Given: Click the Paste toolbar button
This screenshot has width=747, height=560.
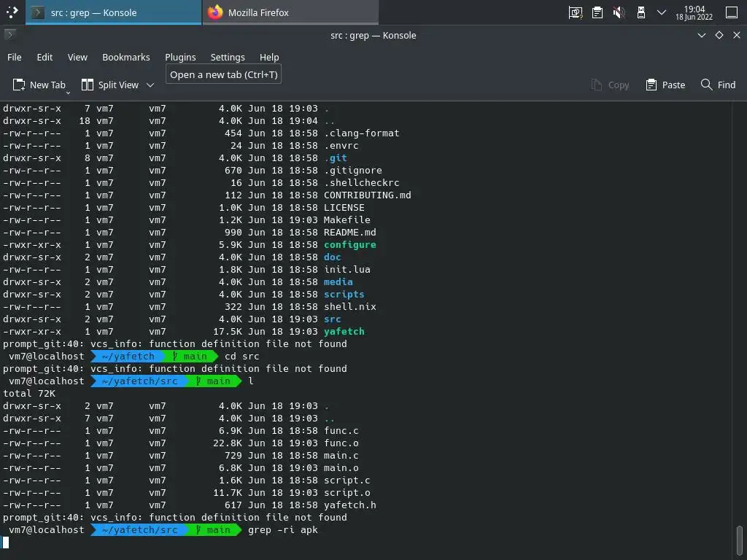Looking at the screenshot, I should click(665, 85).
